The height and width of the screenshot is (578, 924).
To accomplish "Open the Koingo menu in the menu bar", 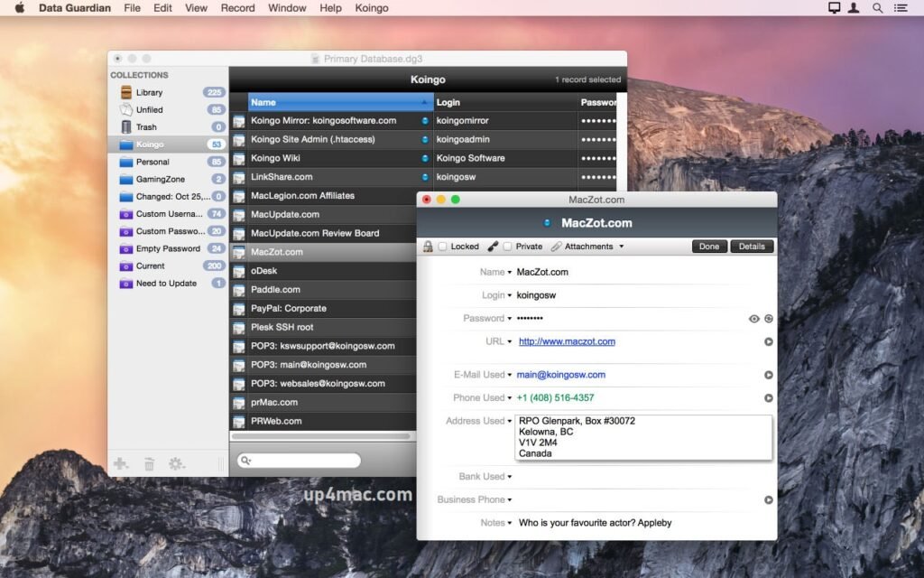I will point(372,8).
